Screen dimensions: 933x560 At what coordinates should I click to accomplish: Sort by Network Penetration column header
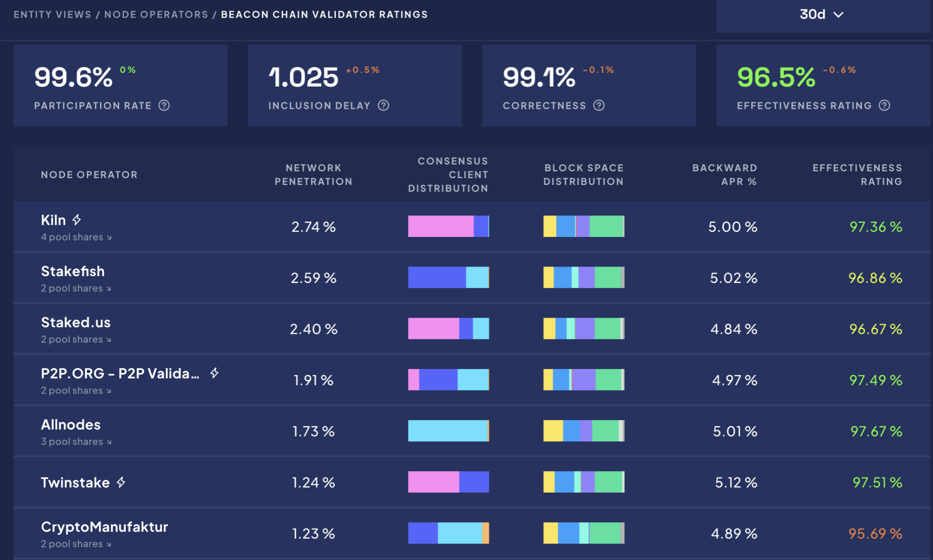pos(313,175)
